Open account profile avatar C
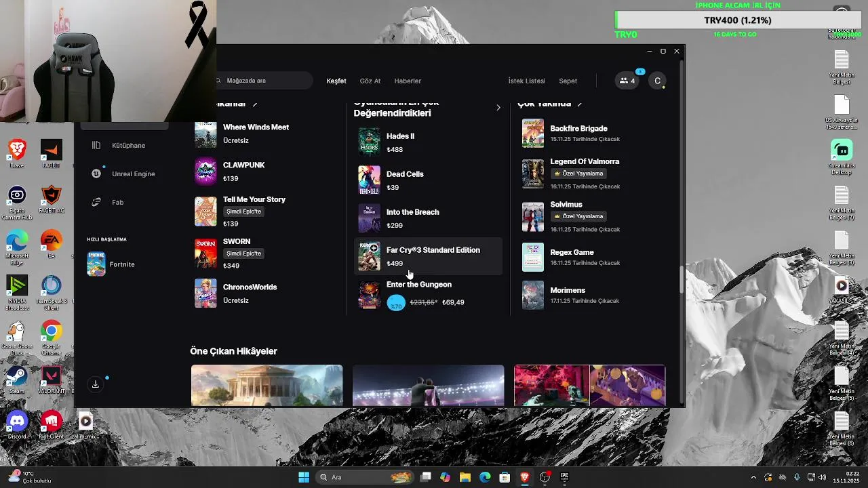This screenshot has height=488, width=868. pyautogui.click(x=657, y=81)
